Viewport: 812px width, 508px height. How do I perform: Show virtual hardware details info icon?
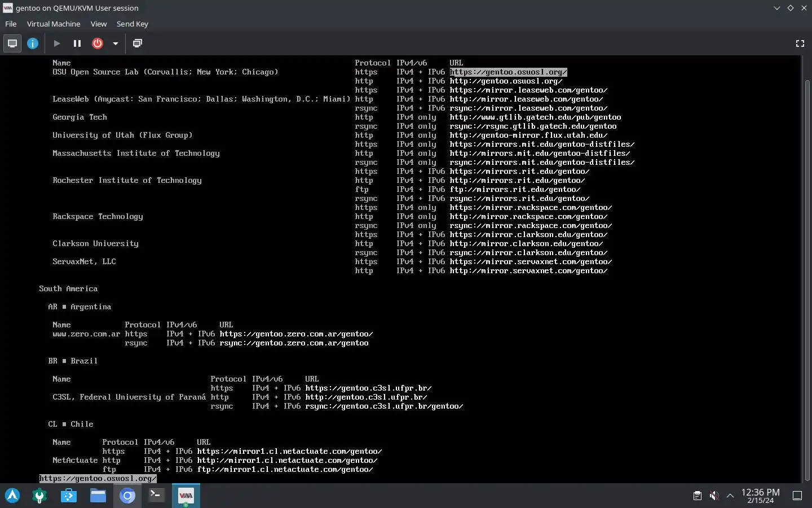click(33, 43)
